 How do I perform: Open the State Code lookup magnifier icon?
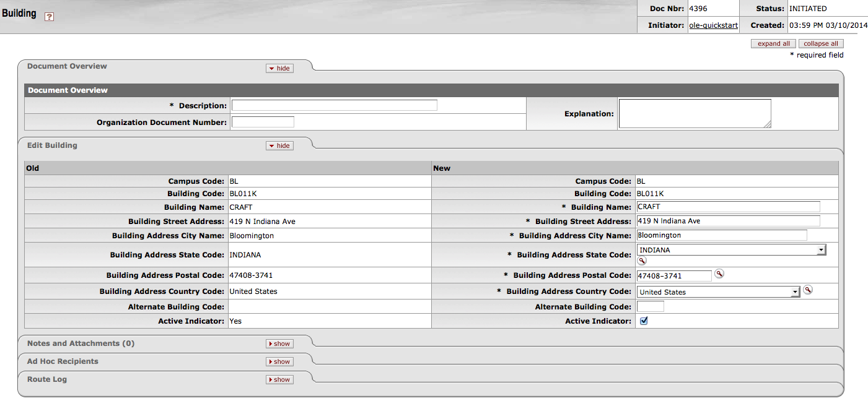point(642,261)
